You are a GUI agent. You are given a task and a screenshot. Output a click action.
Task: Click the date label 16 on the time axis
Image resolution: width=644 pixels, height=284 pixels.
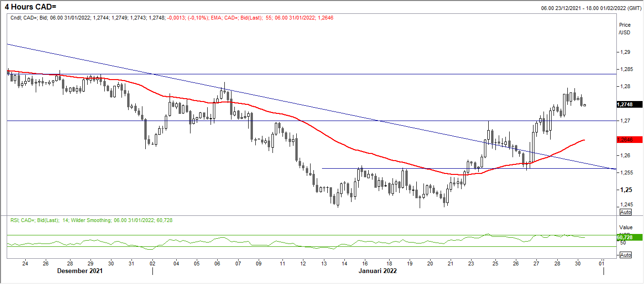(365, 264)
